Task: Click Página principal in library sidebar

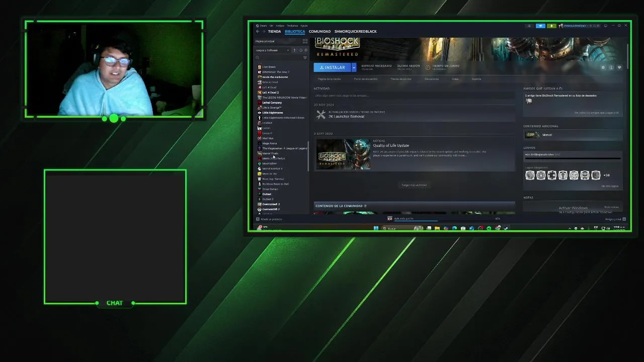Action: (x=265, y=41)
